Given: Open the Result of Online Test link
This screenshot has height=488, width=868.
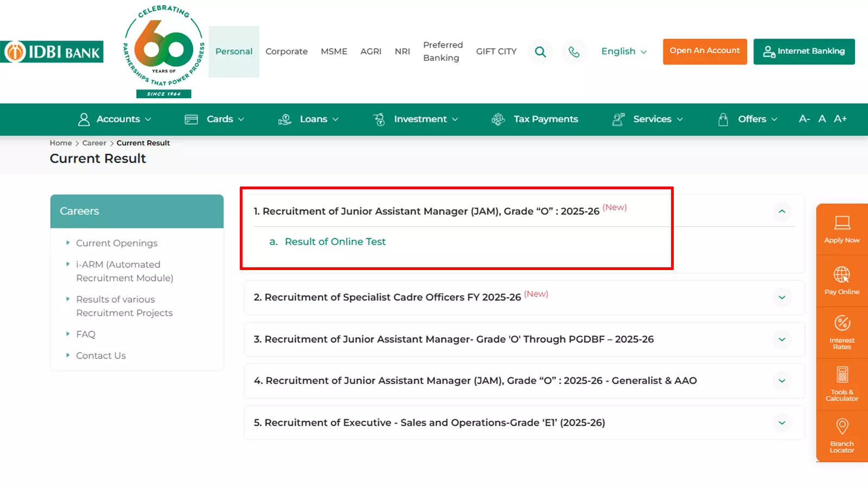Looking at the screenshot, I should click(335, 242).
